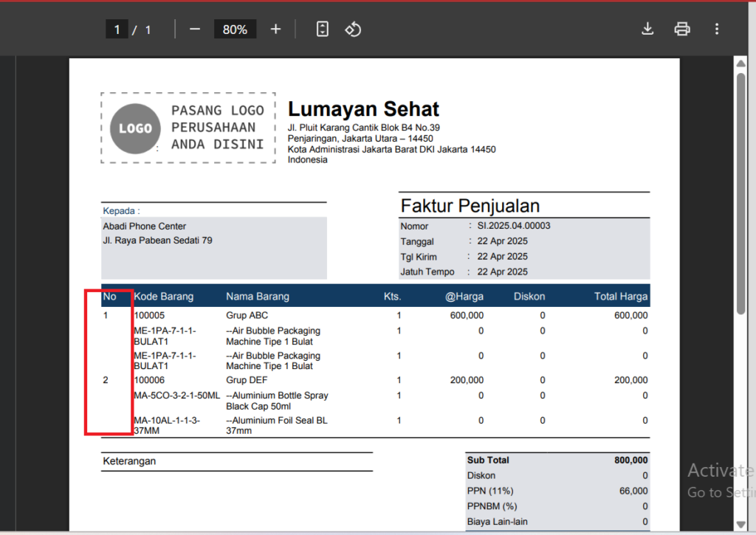756x535 pixels.
Task: Click Abadi Phone Center recipient name
Action: [x=144, y=226]
